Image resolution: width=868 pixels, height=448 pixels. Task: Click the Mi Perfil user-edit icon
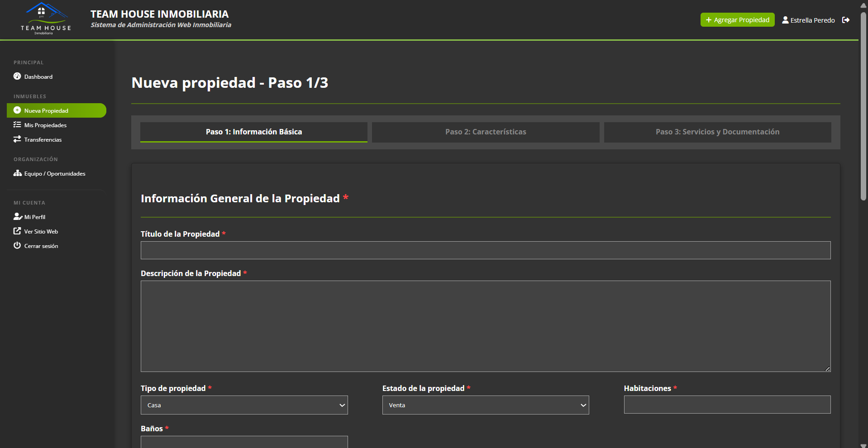click(18, 217)
